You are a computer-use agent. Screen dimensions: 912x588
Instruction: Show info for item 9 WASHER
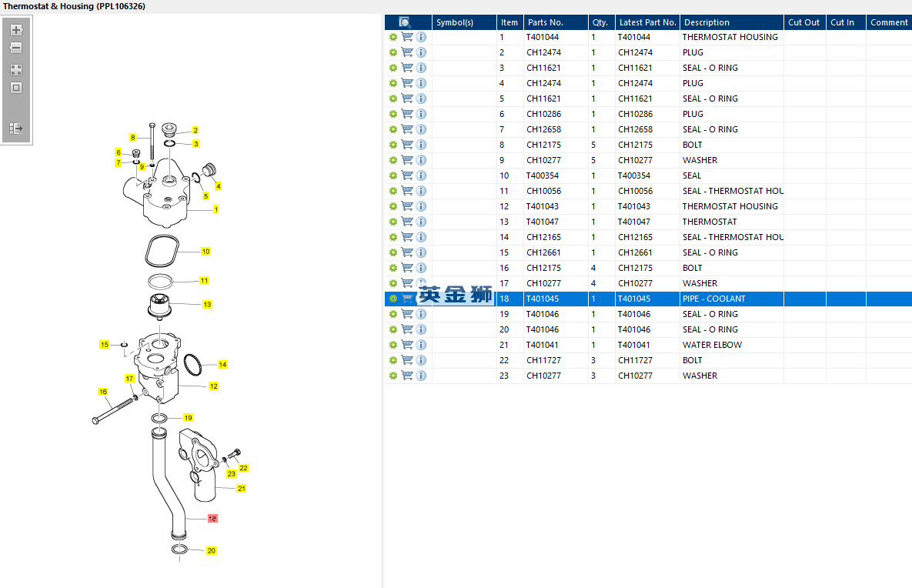coord(421,160)
